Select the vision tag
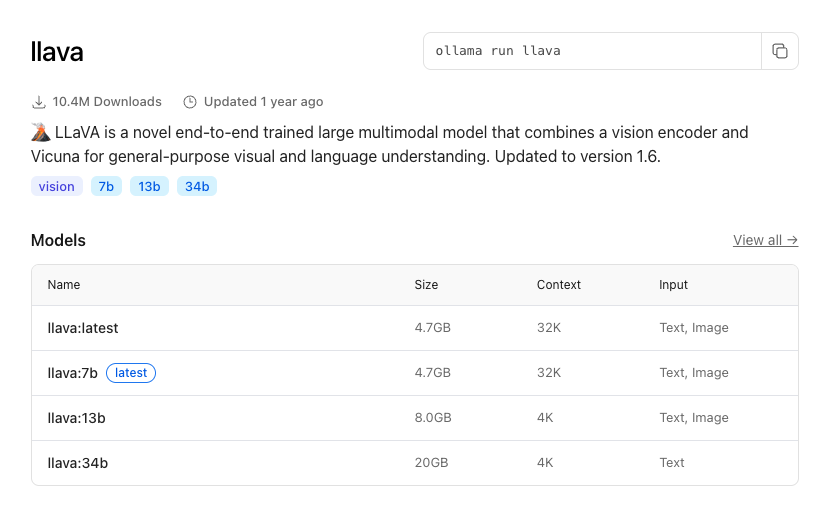 [x=56, y=186]
